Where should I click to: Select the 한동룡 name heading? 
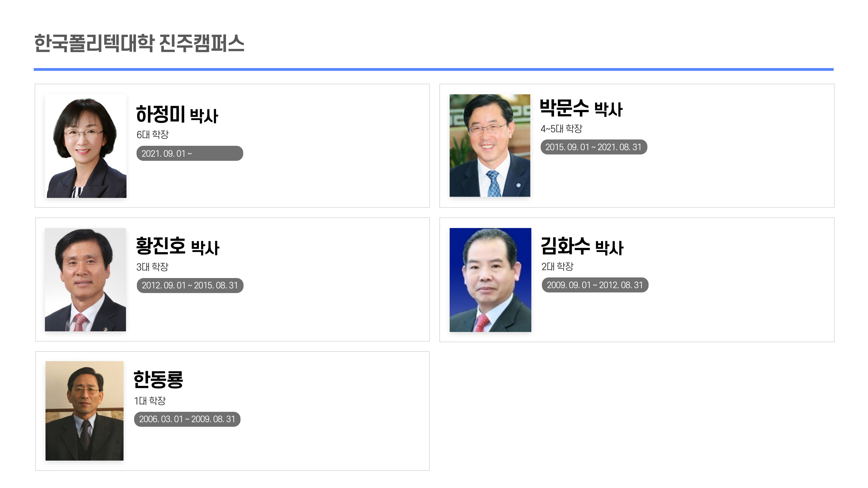(x=158, y=379)
